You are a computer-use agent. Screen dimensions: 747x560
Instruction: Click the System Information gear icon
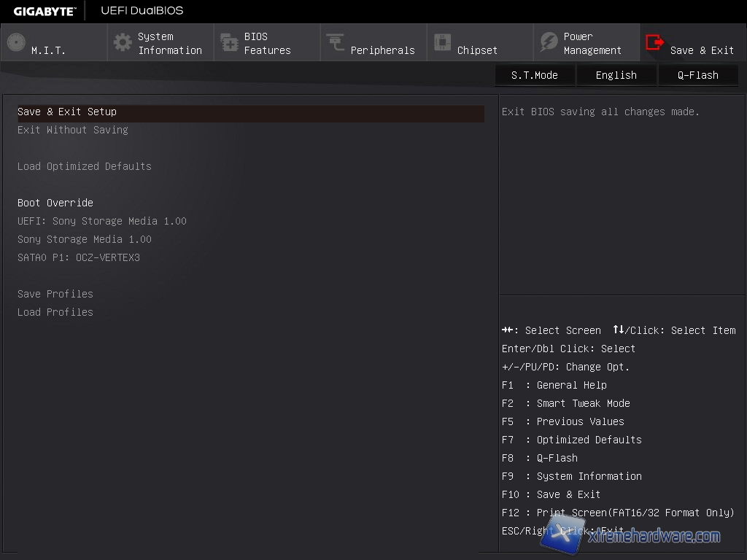pos(123,42)
